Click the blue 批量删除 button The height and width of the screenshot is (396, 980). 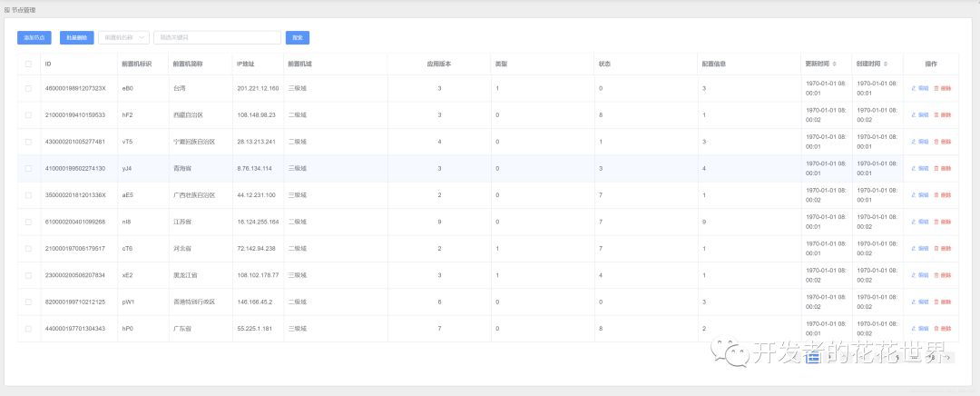[77, 37]
